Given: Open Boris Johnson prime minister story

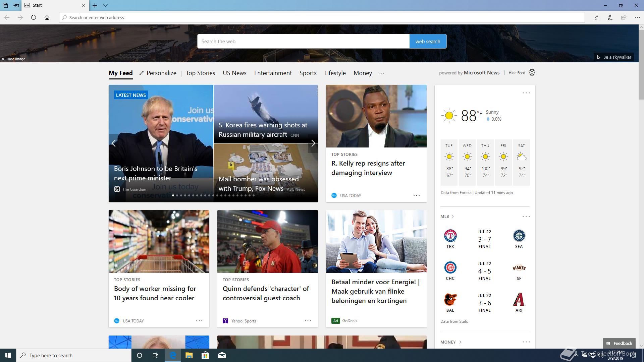Looking at the screenshot, I should pyautogui.click(x=161, y=143).
